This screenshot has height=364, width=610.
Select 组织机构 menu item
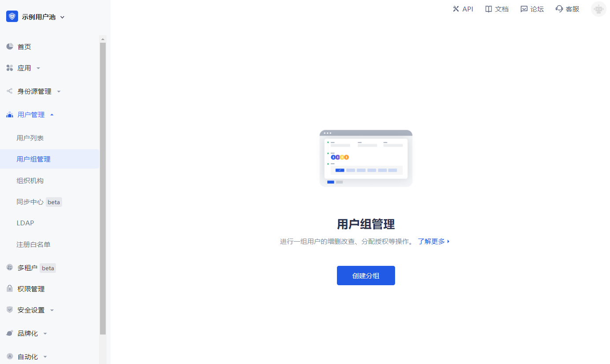pyautogui.click(x=30, y=180)
